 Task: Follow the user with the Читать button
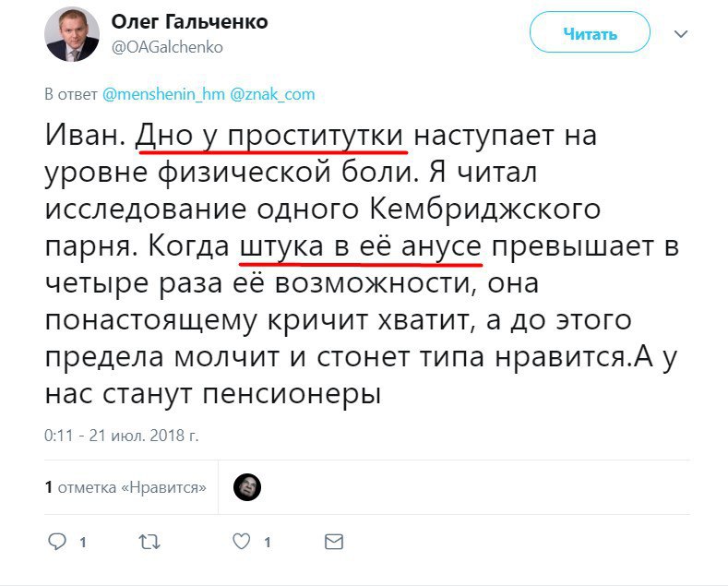click(x=590, y=33)
